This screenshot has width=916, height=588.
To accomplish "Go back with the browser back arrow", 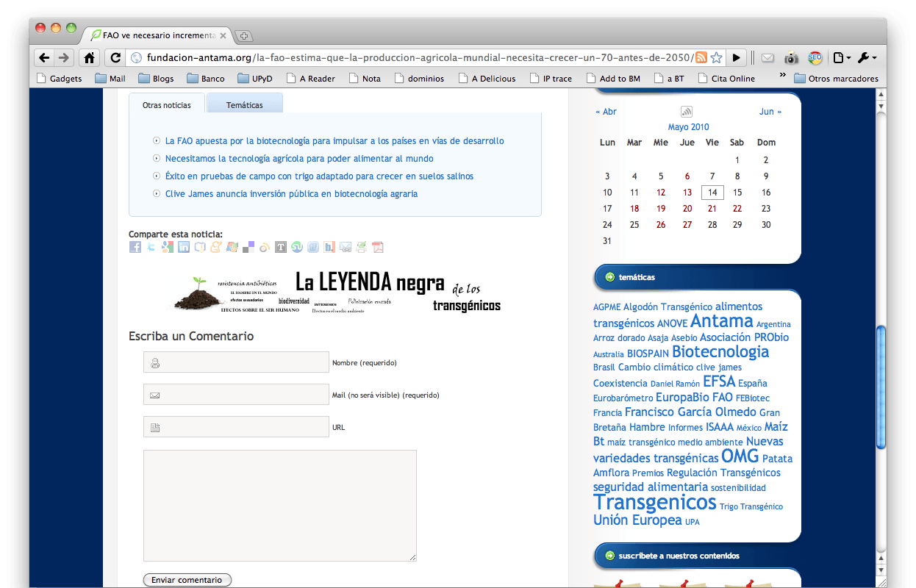I will point(44,57).
